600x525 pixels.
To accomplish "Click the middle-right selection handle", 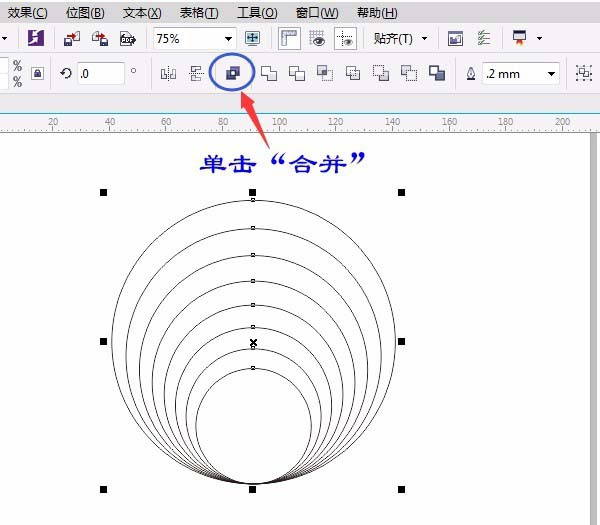I will coord(401,341).
